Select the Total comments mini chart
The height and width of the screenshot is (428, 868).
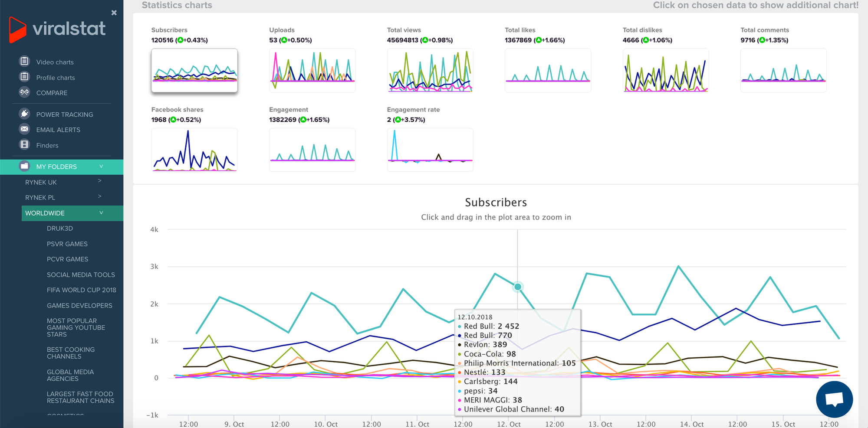click(783, 70)
